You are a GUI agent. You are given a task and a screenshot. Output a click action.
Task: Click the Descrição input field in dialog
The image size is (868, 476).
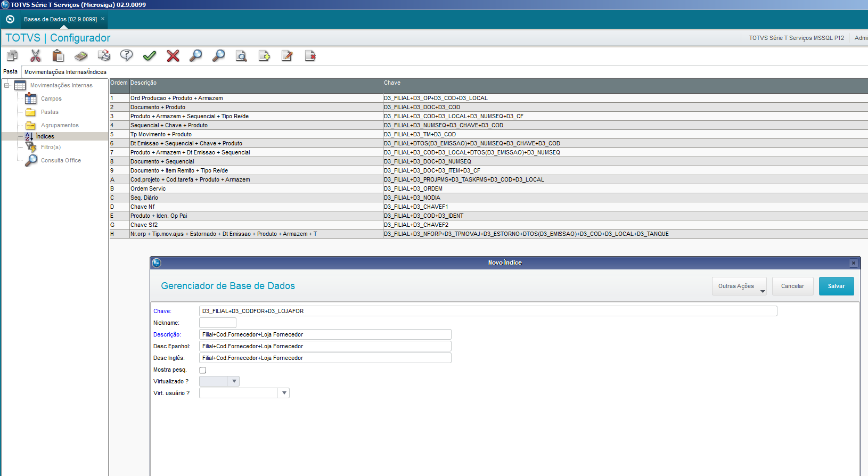pyautogui.click(x=325, y=334)
